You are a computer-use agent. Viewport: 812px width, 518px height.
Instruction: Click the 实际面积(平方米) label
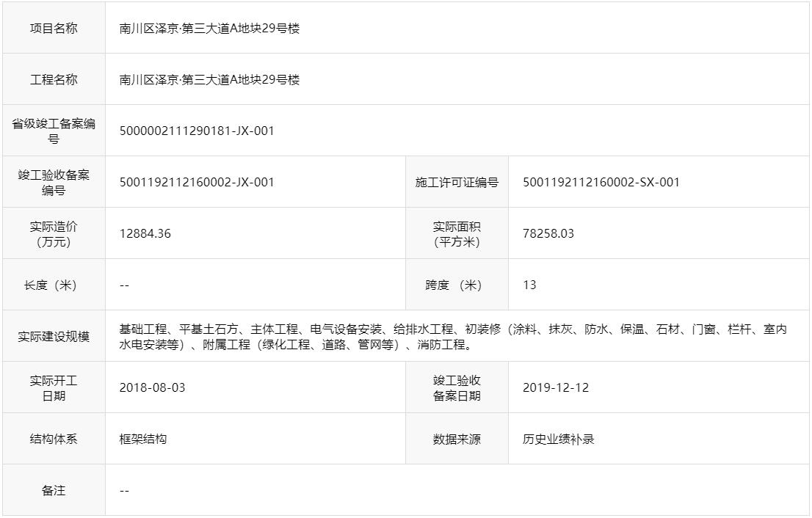tap(457, 234)
